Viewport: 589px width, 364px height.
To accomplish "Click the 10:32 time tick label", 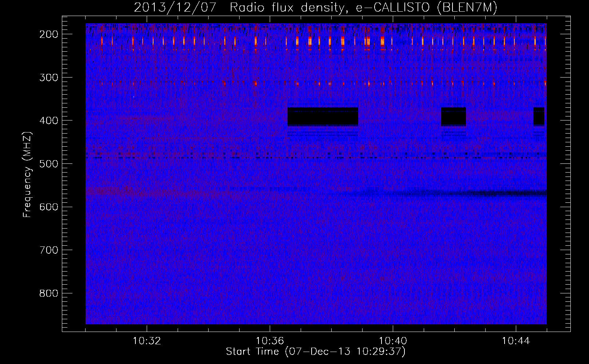I will [147, 341].
